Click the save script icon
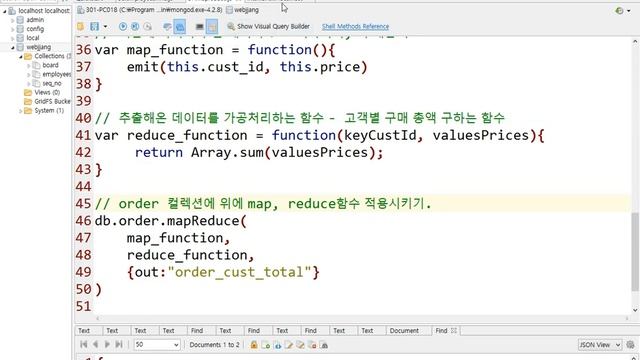Viewport: 640px width, 360px height. click(x=94, y=27)
